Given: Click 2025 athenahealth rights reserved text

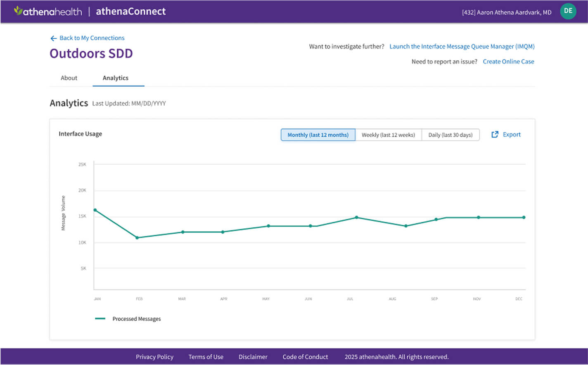Looking at the screenshot, I should point(396,357).
